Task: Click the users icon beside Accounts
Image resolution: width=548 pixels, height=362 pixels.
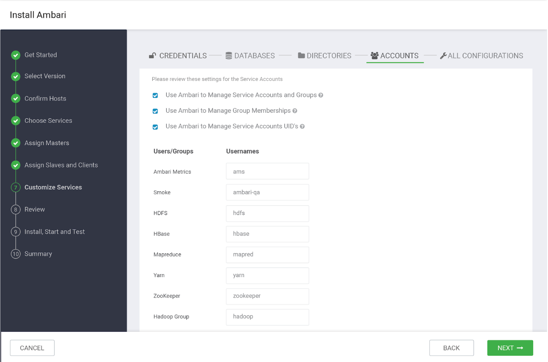Action: (x=375, y=55)
